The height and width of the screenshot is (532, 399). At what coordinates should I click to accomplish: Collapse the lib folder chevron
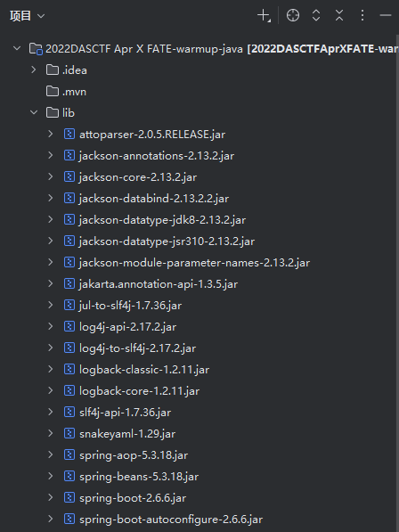click(34, 112)
